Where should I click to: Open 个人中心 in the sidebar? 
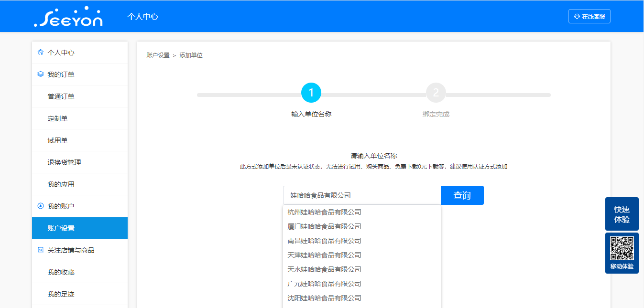click(80, 53)
